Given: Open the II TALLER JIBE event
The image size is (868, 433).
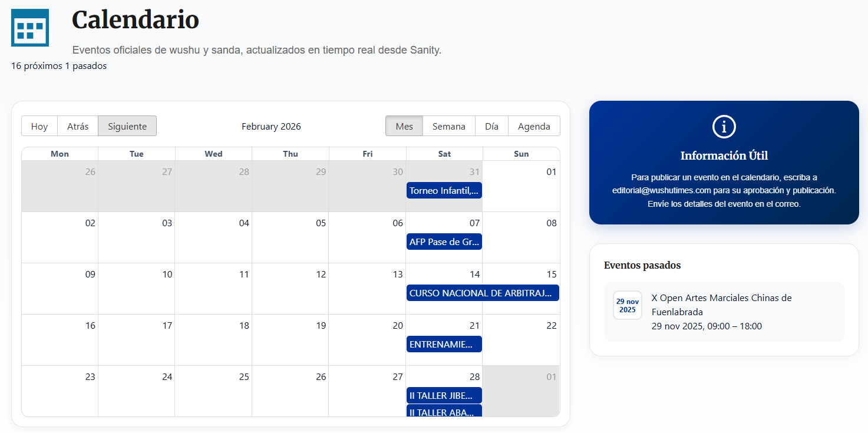Looking at the screenshot, I should click(x=444, y=395).
